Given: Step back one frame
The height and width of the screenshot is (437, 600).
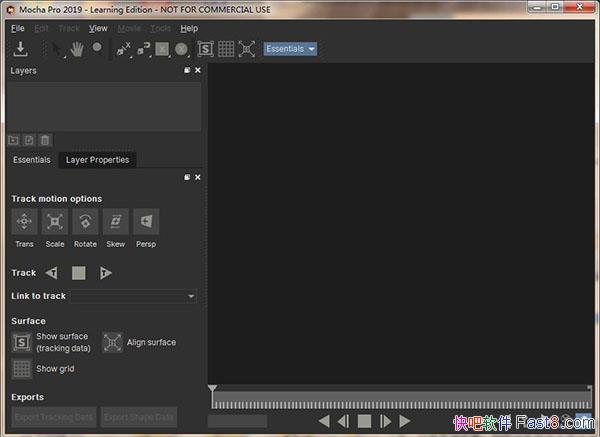Looking at the screenshot, I should (344, 421).
